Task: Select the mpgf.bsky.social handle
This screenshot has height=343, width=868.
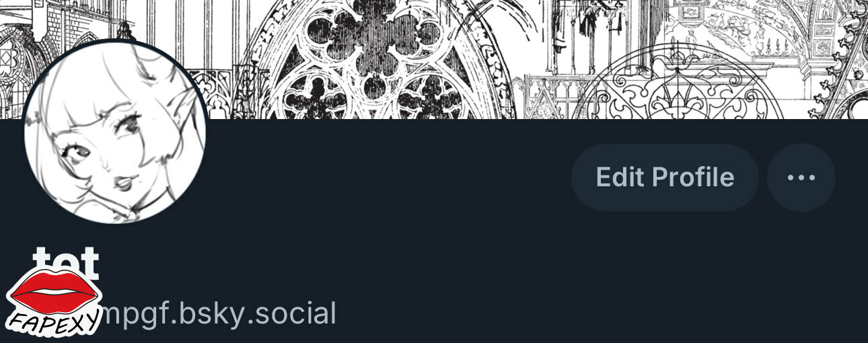Action: click(219, 313)
